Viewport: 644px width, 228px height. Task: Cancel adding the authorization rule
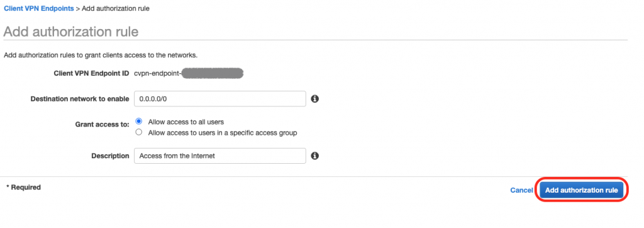click(x=521, y=190)
